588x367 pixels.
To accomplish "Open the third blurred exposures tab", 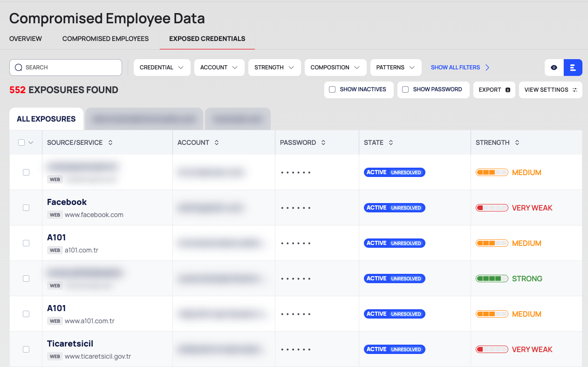I will click(238, 119).
